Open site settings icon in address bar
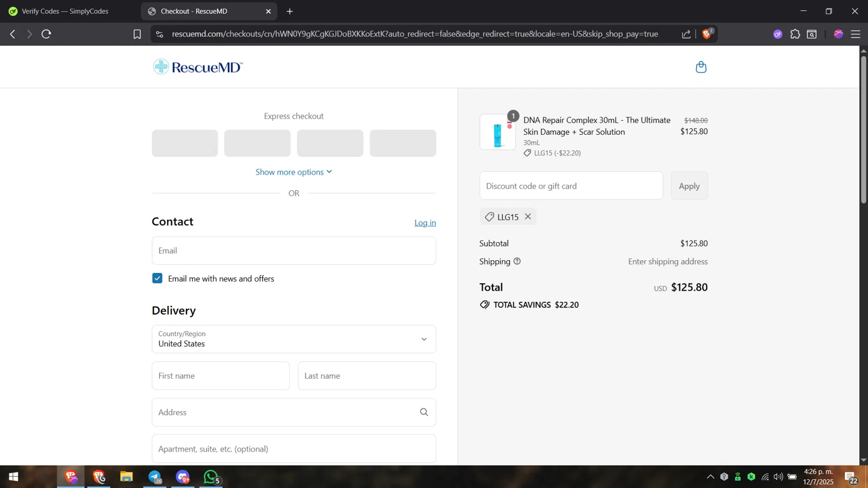868x488 pixels. click(x=160, y=34)
